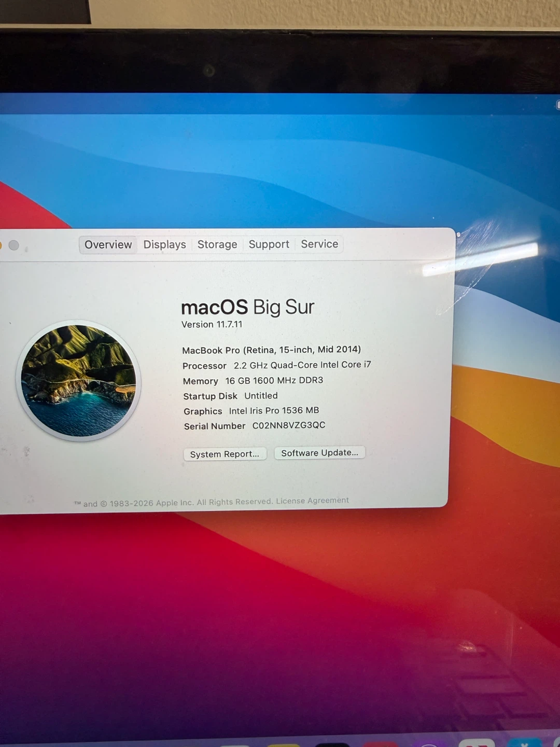Viewport: 560px width, 747px height.
Task: Click the macOS Big Sur round icon
Action: (x=78, y=381)
